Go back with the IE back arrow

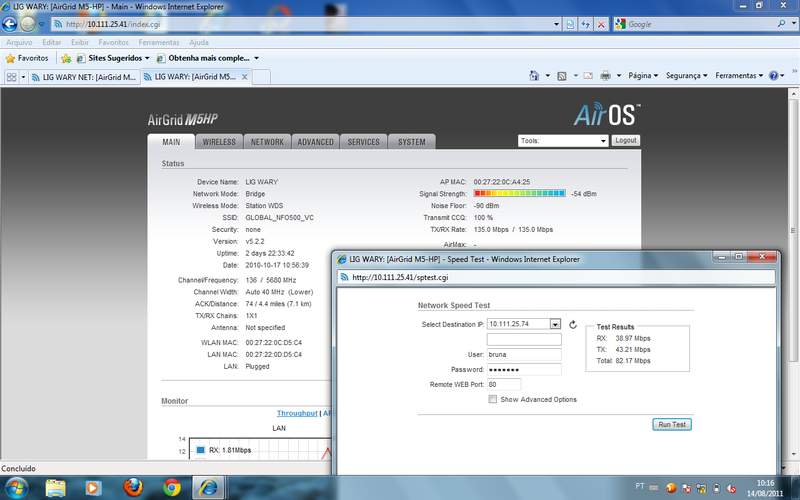point(10,24)
